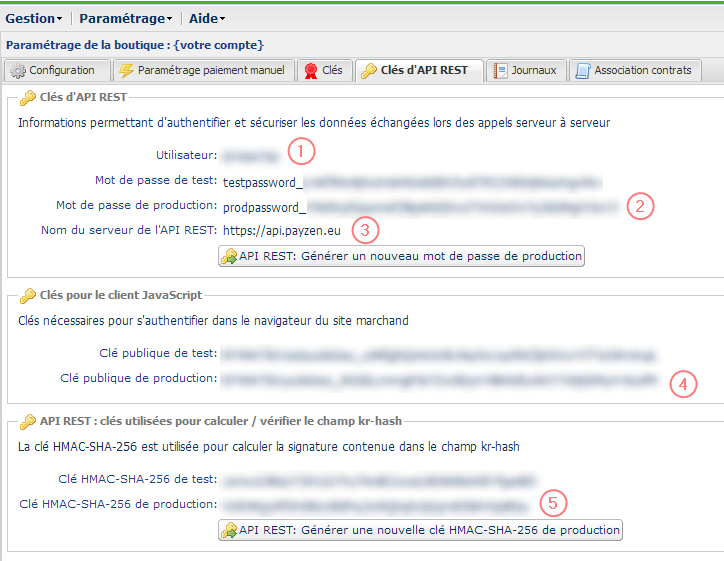Viewport: 724px width, 561px height.
Task: Open the Gestion menu
Action: tap(34, 18)
